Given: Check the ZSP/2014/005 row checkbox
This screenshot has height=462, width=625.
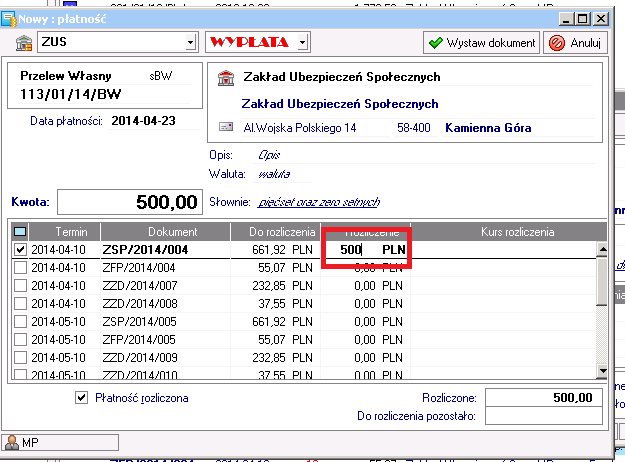Looking at the screenshot, I should pos(20,321).
